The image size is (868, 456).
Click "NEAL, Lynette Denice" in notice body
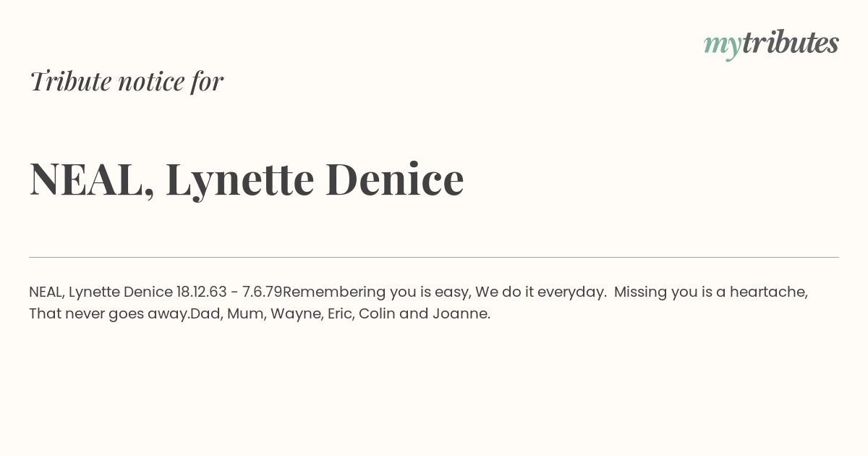click(101, 292)
